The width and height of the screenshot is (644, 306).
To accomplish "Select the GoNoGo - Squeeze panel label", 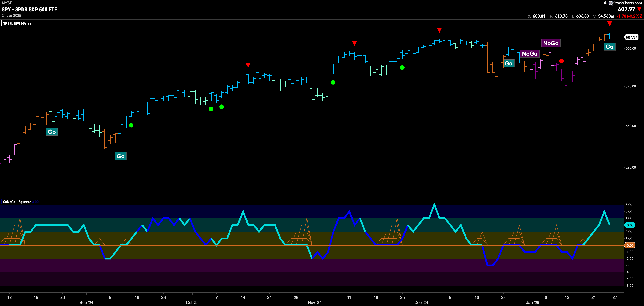I will point(17,202).
